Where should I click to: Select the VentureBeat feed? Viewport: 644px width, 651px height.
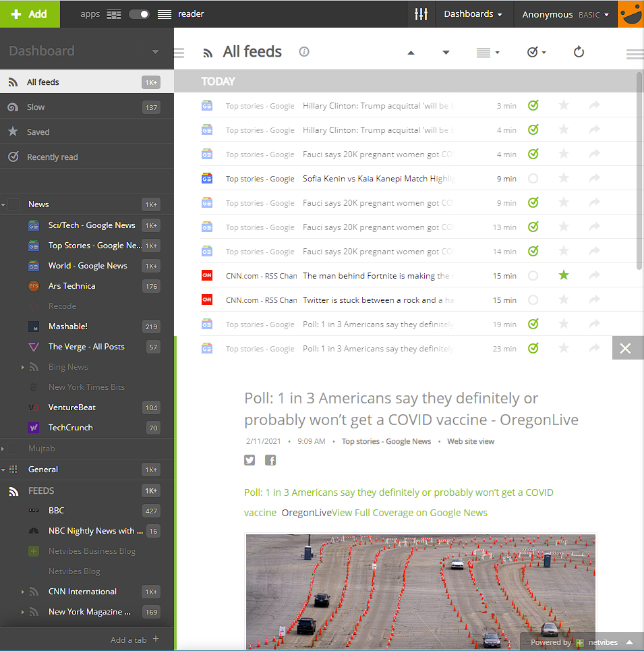pos(71,407)
